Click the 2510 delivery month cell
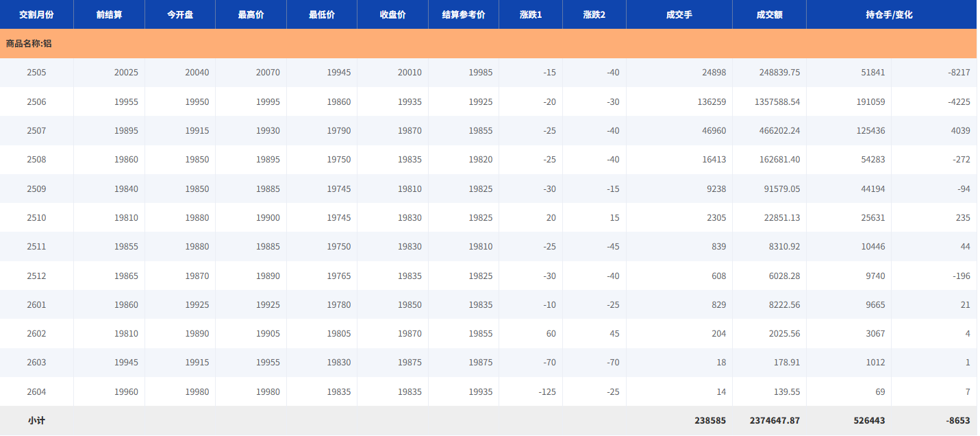 click(x=36, y=218)
